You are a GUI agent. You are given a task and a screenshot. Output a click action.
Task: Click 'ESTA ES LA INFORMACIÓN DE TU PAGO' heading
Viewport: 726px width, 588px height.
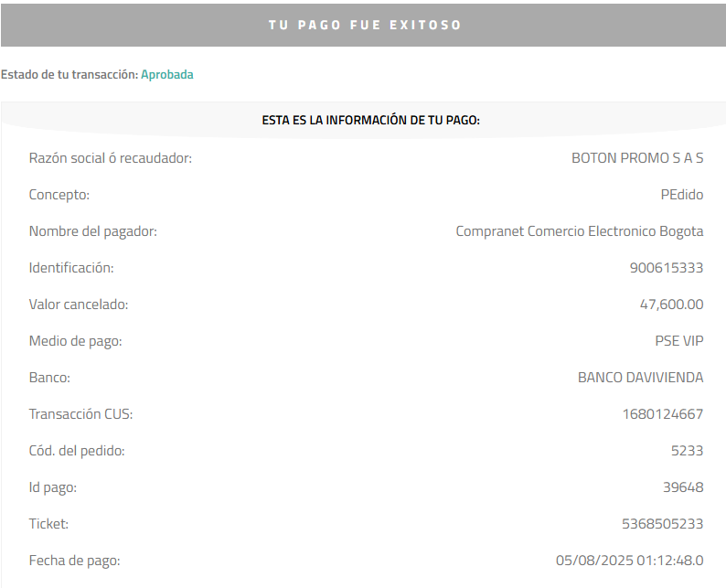click(x=371, y=120)
